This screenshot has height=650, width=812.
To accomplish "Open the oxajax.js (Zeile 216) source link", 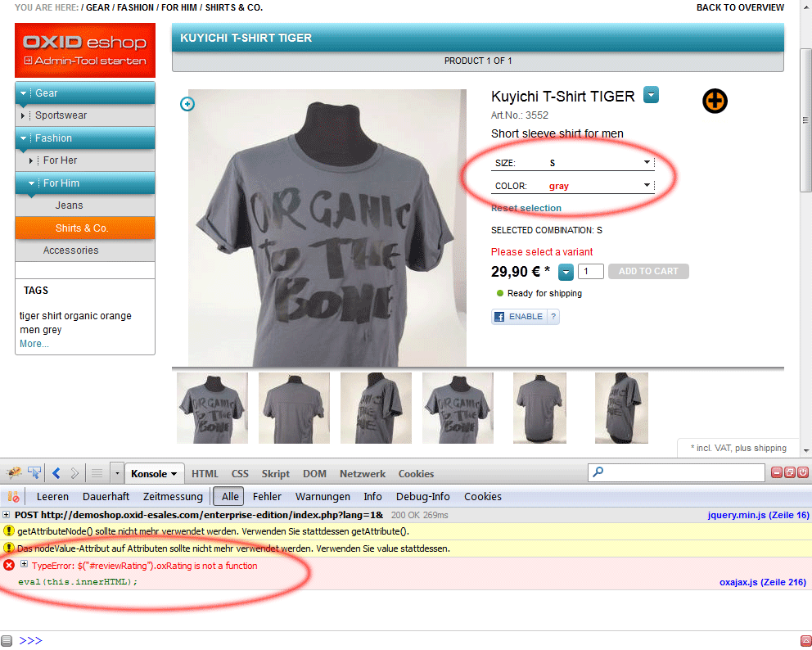I will 763,582.
